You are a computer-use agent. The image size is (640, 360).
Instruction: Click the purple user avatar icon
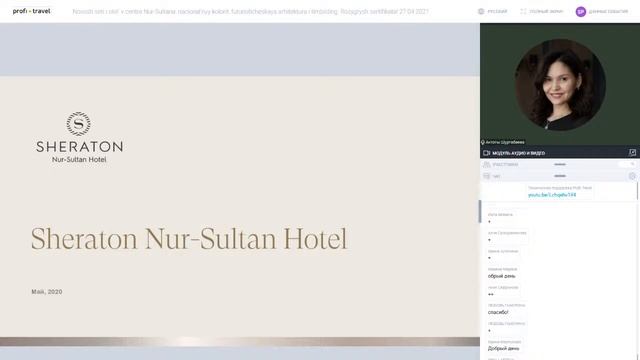coord(580,11)
